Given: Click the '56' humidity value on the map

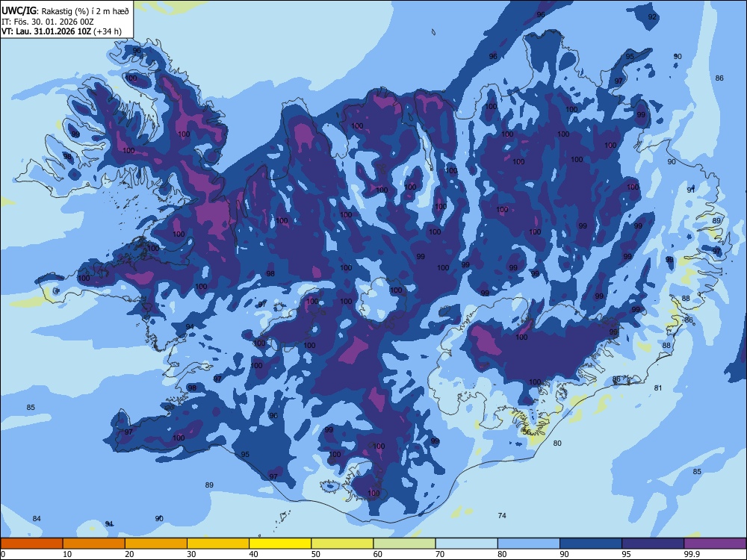Looking at the screenshot, I should coord(527,432).
